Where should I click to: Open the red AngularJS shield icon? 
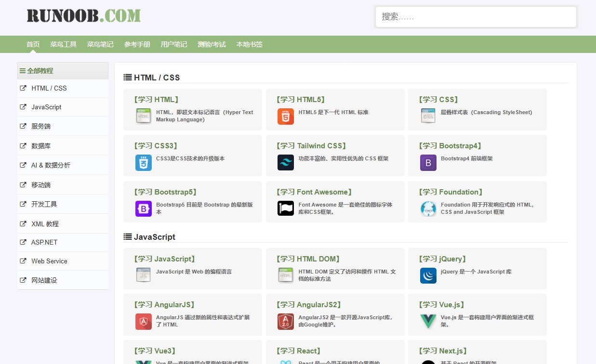143,322
